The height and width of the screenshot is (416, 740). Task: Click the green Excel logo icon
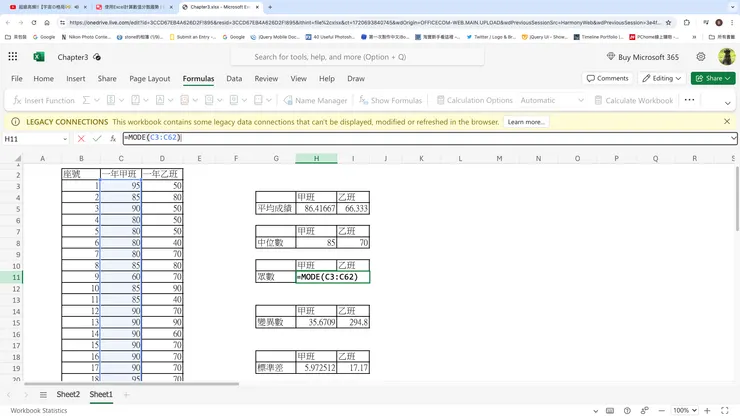pyautogui.click(x=39, y=57)
